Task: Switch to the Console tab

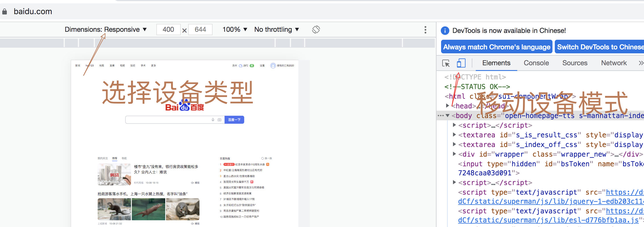Action: [x=536, y=63]
